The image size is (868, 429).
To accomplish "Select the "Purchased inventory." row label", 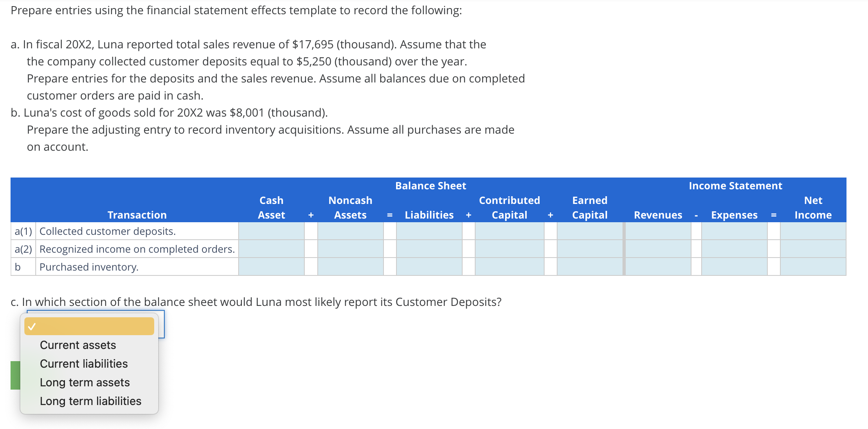I will click(89, 266).
